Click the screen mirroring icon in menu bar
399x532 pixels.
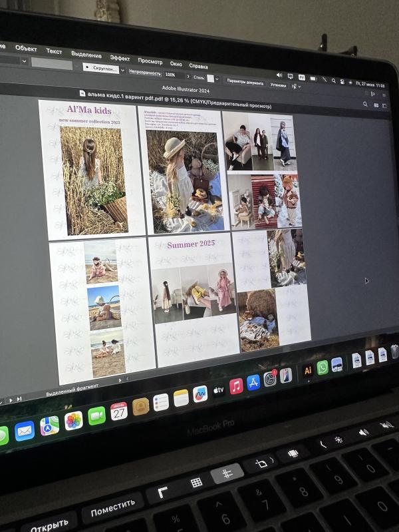click(x=291, y=76)
